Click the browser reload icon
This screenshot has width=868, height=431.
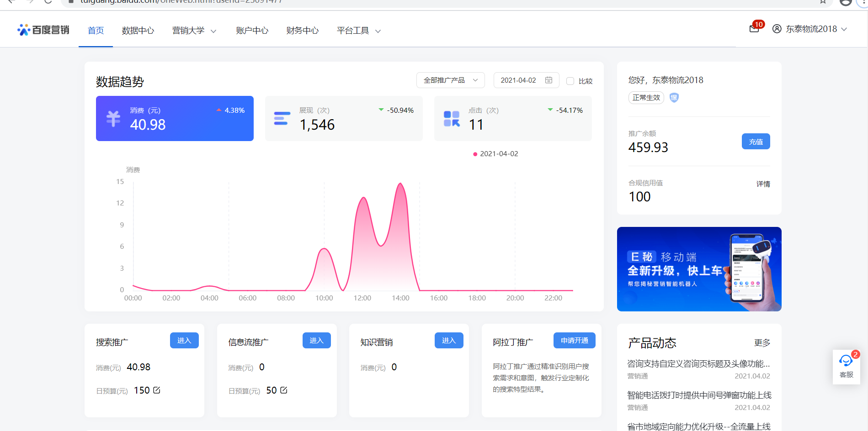tap(48, 1)
